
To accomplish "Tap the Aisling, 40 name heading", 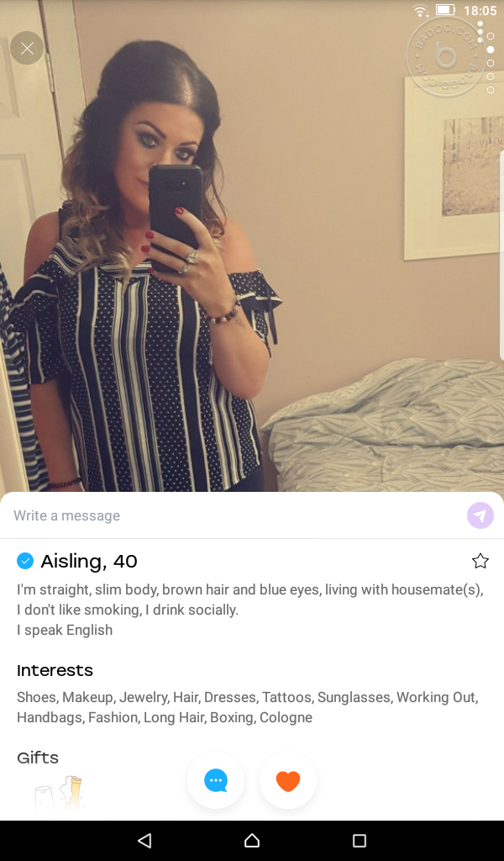I will coord(89,561).
